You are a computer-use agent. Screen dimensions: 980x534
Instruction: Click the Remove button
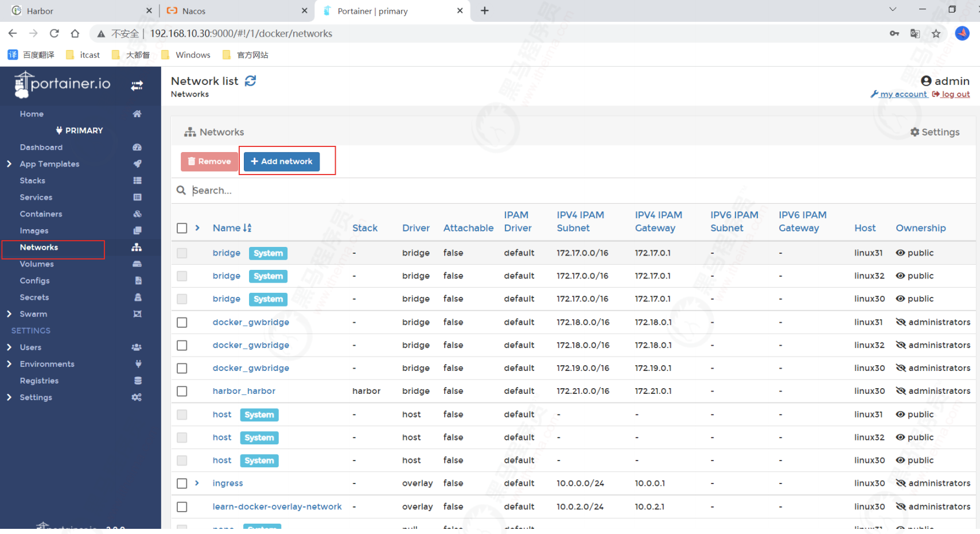click(x=209, y=161)
